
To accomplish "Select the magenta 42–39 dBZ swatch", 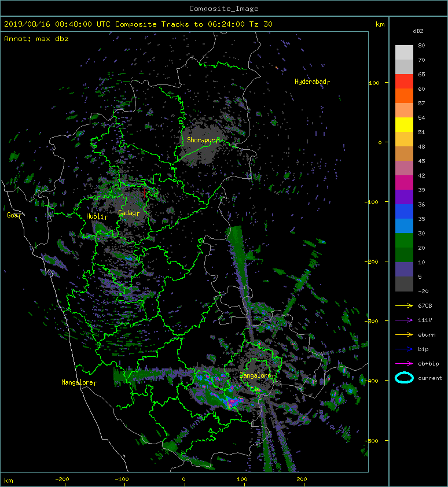I will [404, 182].
